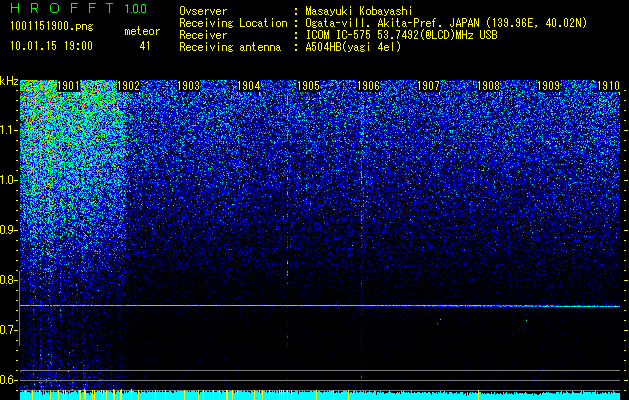This screenshot has width=629, height=400.
Task: Click the kHz axis unit label
Action: (x=9, y=81)
